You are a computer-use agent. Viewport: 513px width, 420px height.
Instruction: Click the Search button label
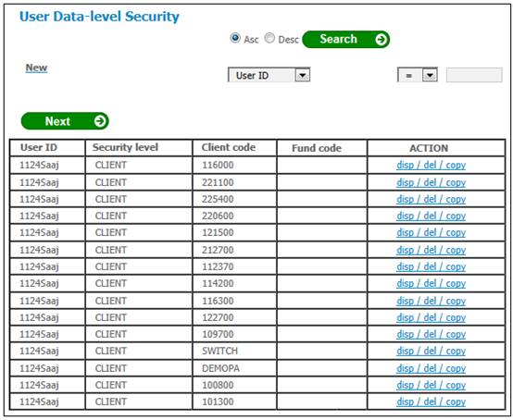(338, 39)
